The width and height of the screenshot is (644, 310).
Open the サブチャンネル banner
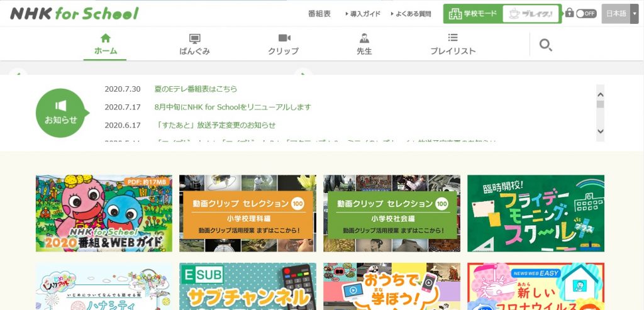click(248, 287)
